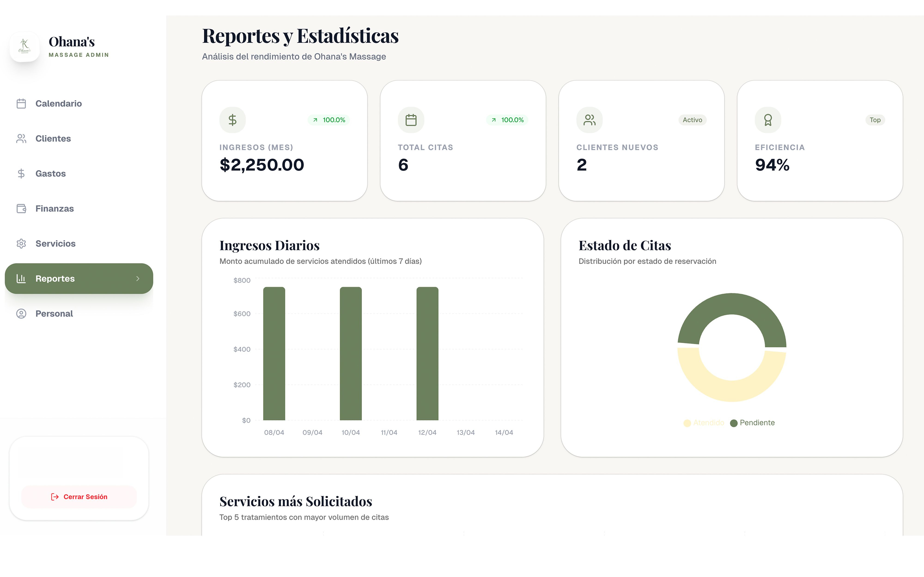Click the Finanzas wallet icon
924x577 pixels.
tap(21, 209)
